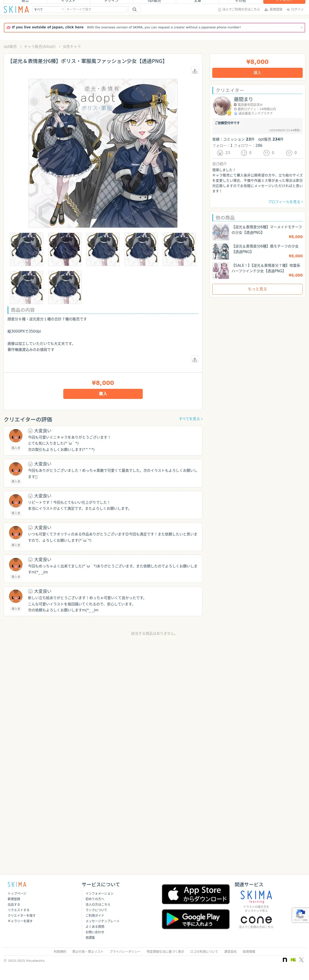Image resolution: width=309 pixels, height=980 pixels.
Task: Go to 女性キャラ breadcrumb
Action: pos(72,46)
